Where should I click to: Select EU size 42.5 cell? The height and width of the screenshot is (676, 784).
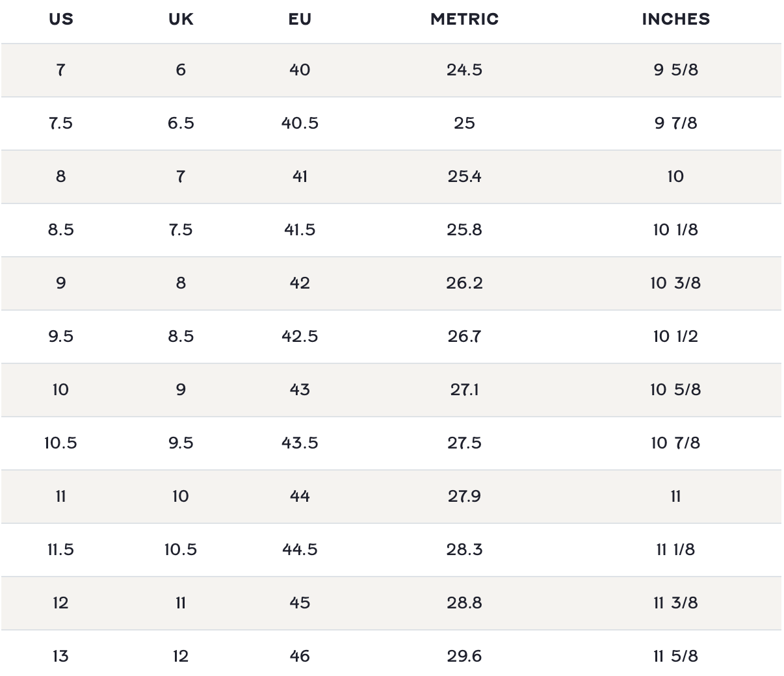tap(300, 336)
